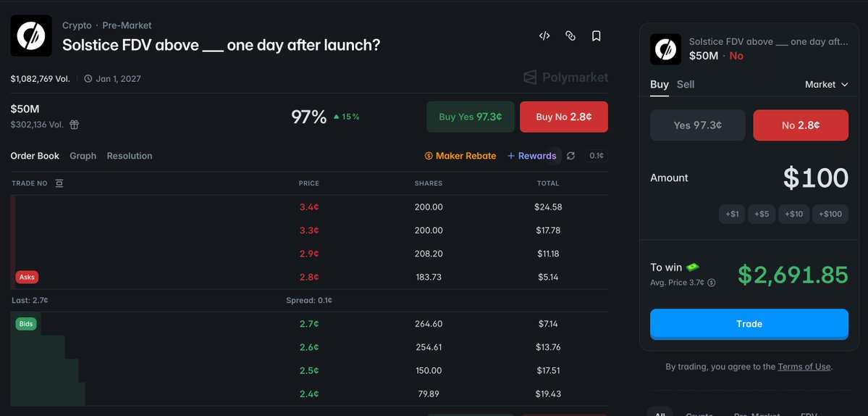Copy the market link icon

click(x=570, y=36)
